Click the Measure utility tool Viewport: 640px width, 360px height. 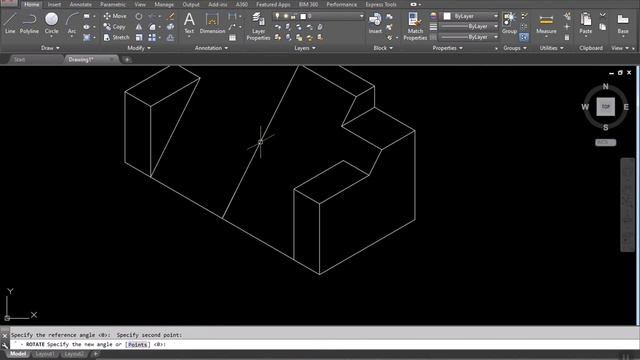pos(546,23)
